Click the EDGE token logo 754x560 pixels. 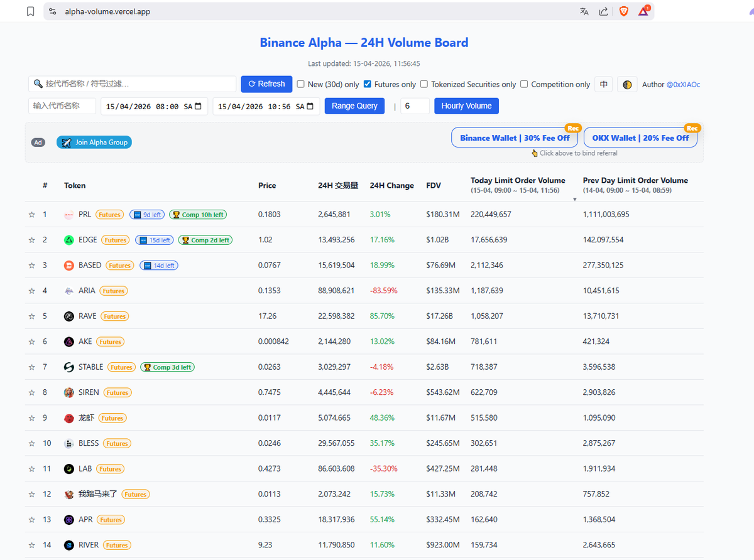tap(69, 240)
